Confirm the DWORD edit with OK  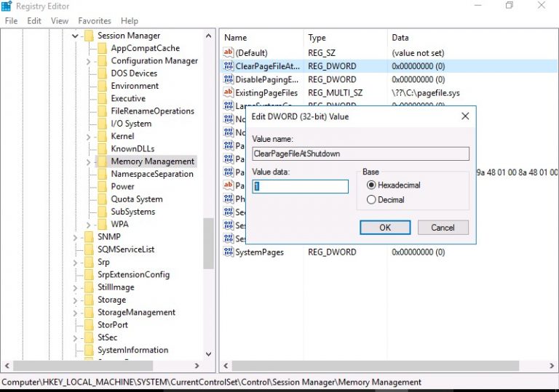[x=385, y=228]
